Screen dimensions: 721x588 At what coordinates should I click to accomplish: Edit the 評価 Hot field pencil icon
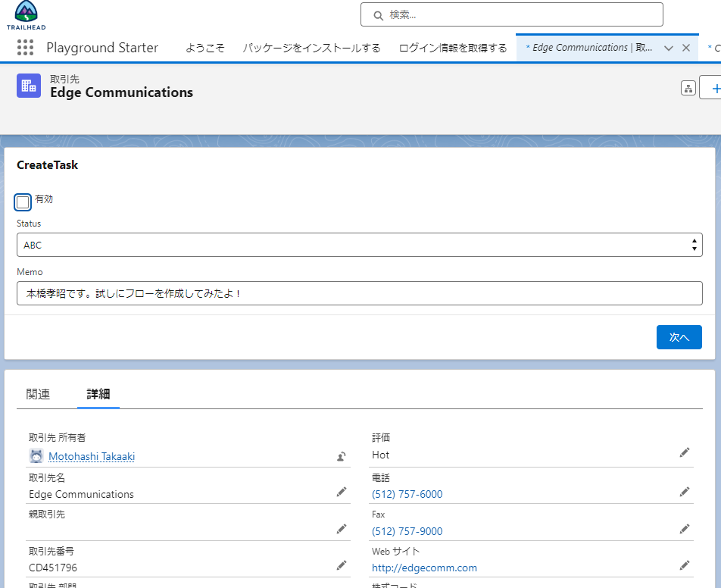[x=684, y=452]
